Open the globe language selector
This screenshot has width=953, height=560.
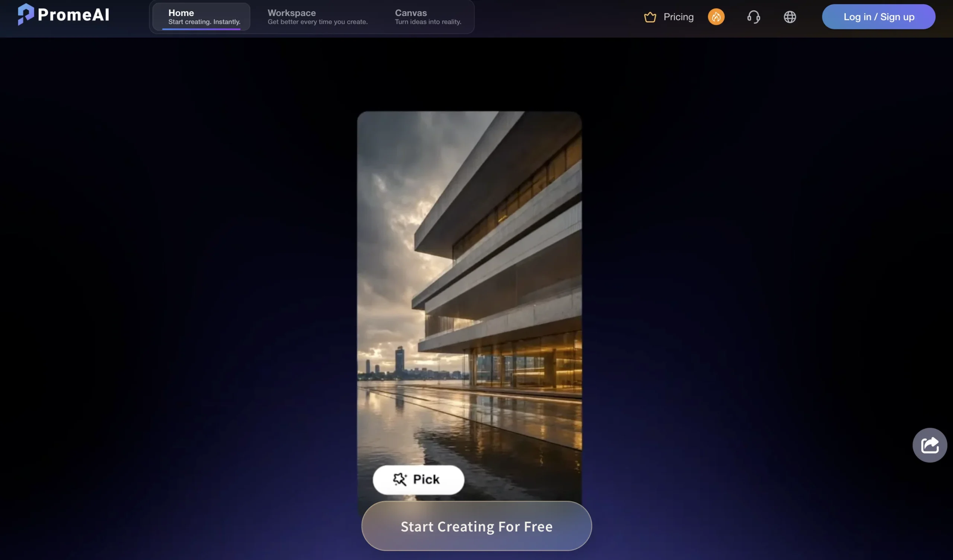(790, 17)
